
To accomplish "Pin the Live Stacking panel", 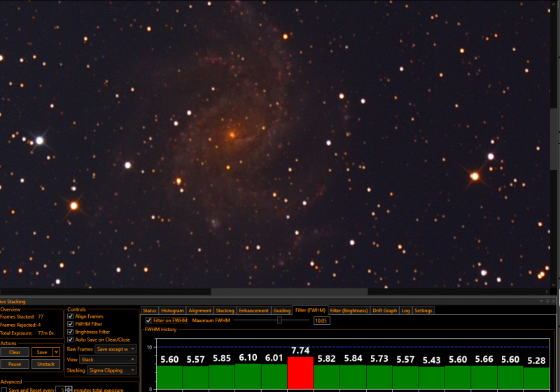I will [547, 301].
